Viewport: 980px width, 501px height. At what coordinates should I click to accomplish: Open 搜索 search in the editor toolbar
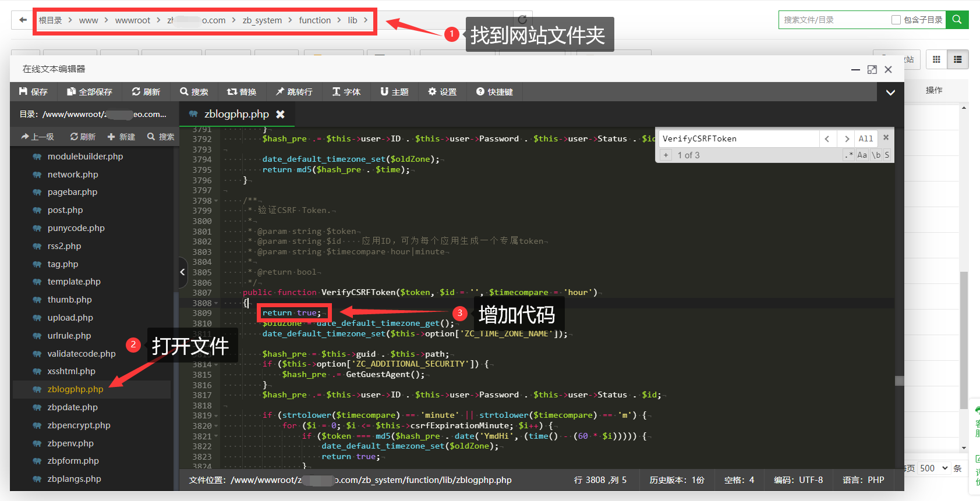pyautogui.click(x=194, y=92)
